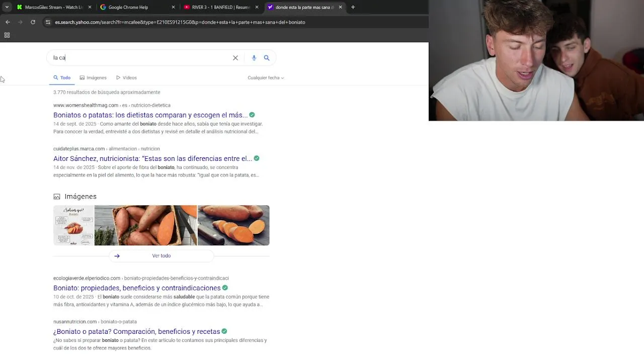Open the sliced sweet potato thumbnail image
This screenshot has height=362, width=644.
233,225
